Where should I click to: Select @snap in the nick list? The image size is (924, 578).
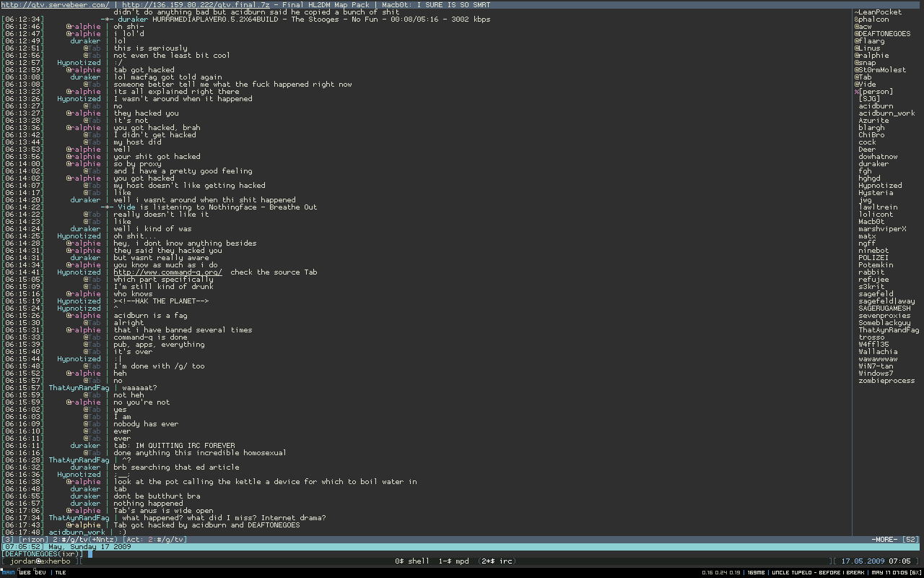click(x=865, y=63)
